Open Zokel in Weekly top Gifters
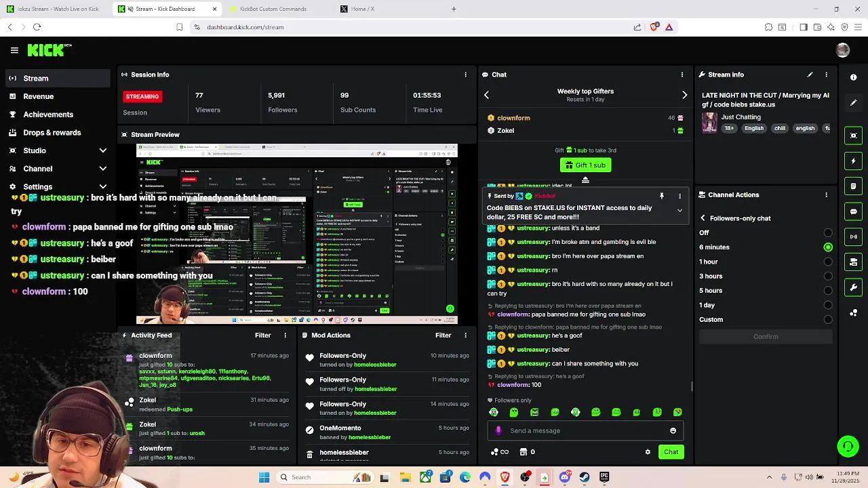Image resolution: width=868 pixels, height=488 pixels. pos(505,131)
